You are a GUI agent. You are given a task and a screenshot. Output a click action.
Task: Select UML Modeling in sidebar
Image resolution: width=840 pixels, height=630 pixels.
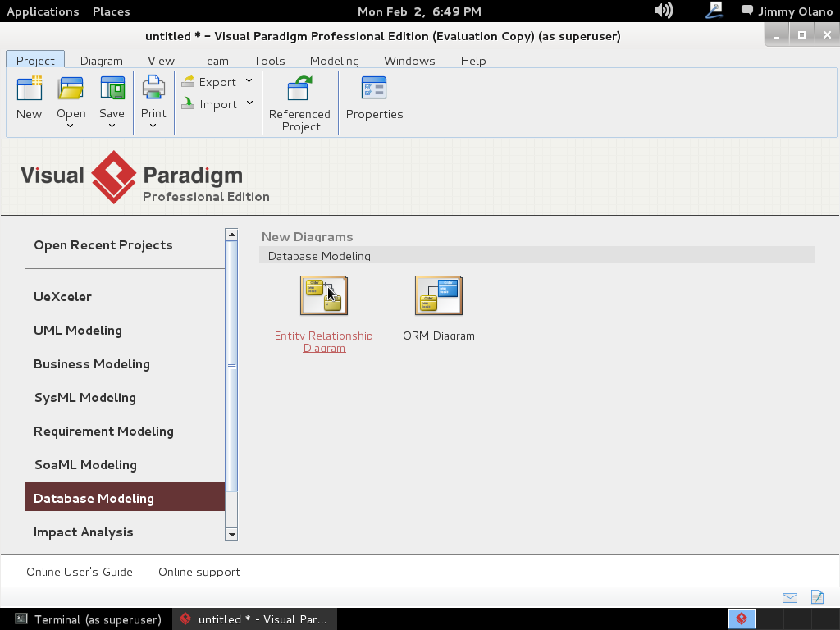click(x=78, y=330)
